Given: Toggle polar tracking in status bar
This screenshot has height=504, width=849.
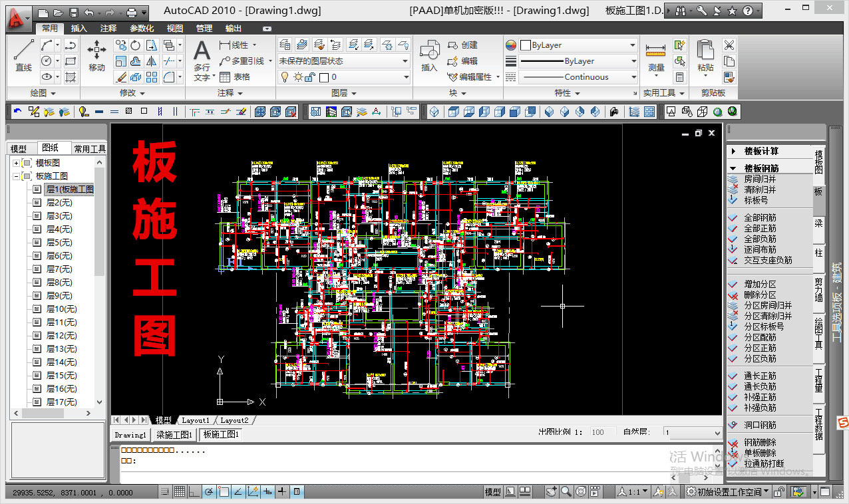Looking at the screenshot, I should (209, 492).
